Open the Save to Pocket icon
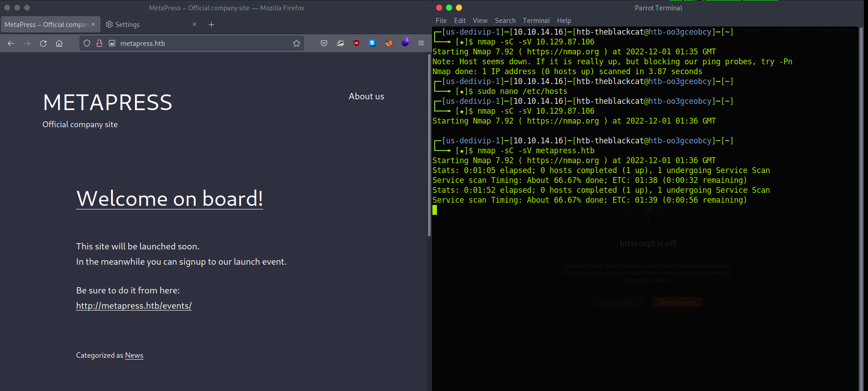The image size is (868, 391). (324, 43)
